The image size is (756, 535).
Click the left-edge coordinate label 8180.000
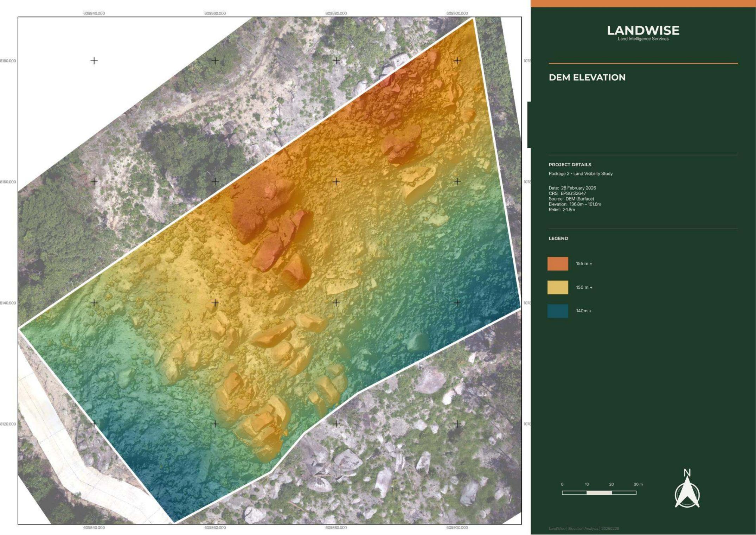point(8,61)
